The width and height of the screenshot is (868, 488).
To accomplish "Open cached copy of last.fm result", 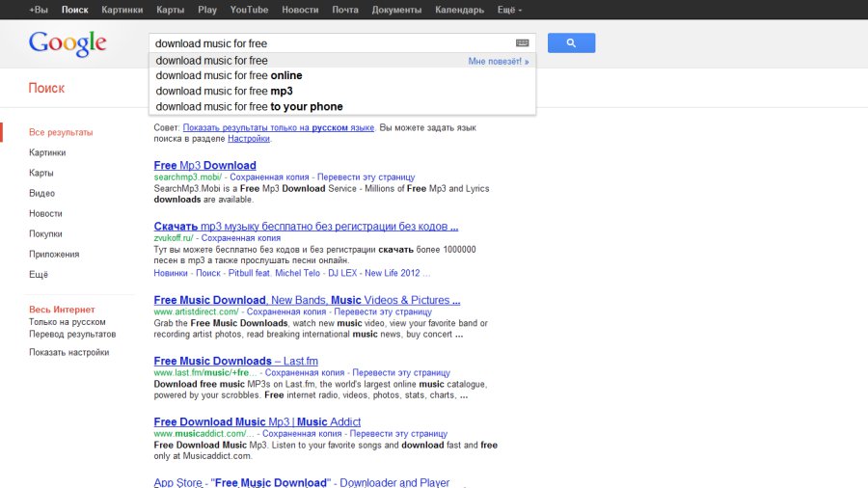I will tap(305, 373).
